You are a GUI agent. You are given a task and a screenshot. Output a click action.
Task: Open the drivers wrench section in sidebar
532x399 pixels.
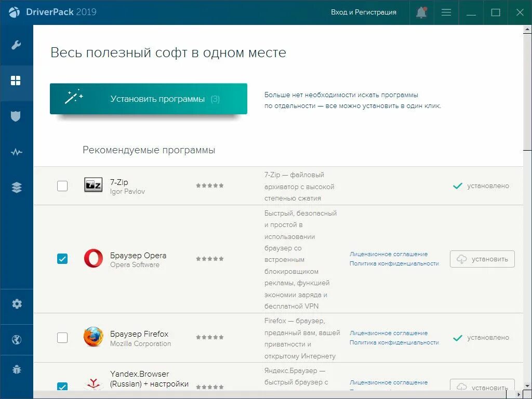pyautogui.click(x=16, y=45)
